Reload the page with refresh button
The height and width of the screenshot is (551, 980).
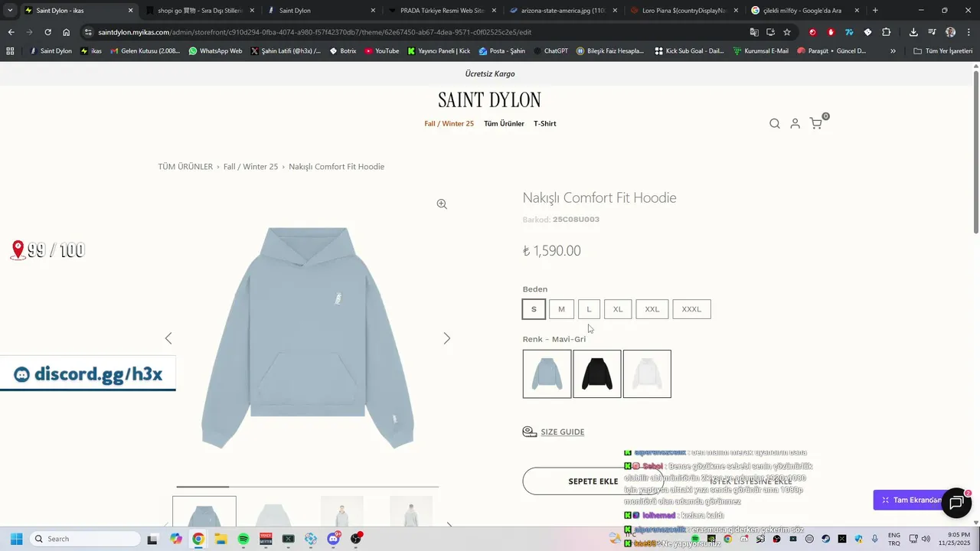(x=47, y=32)
